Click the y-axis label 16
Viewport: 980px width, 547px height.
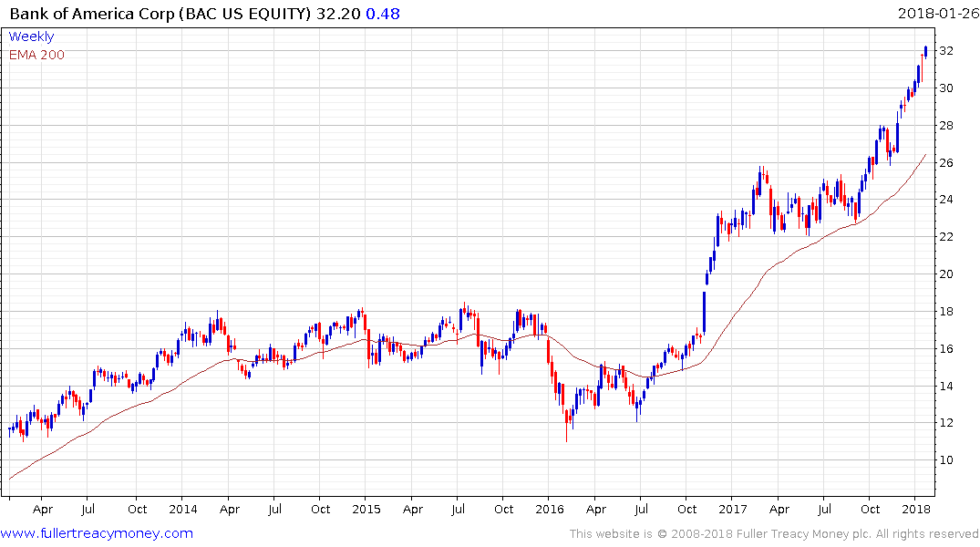(946, 349)
